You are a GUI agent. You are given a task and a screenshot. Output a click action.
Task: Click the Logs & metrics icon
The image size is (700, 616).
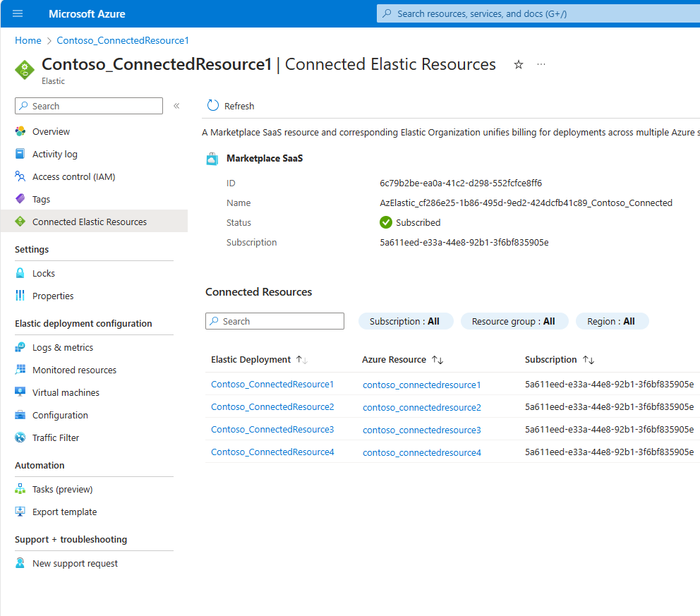click(20, 347)
